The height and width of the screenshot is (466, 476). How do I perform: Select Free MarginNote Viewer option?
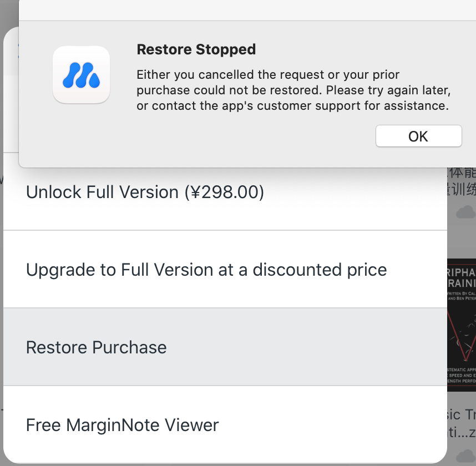coord(225,425)
